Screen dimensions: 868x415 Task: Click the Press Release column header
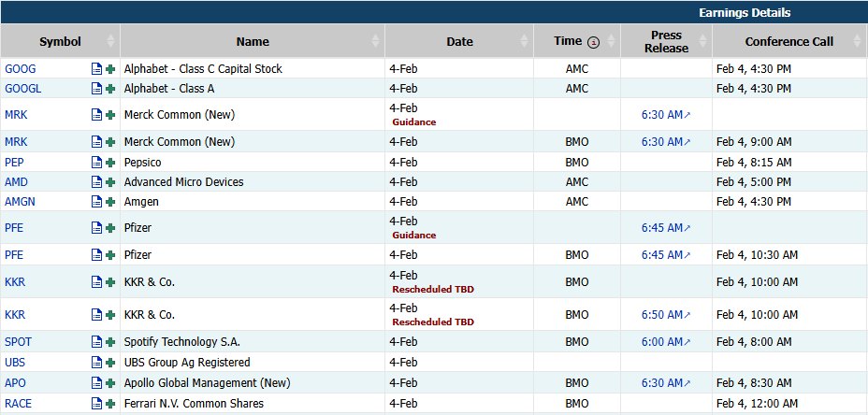tap(666, 41)
